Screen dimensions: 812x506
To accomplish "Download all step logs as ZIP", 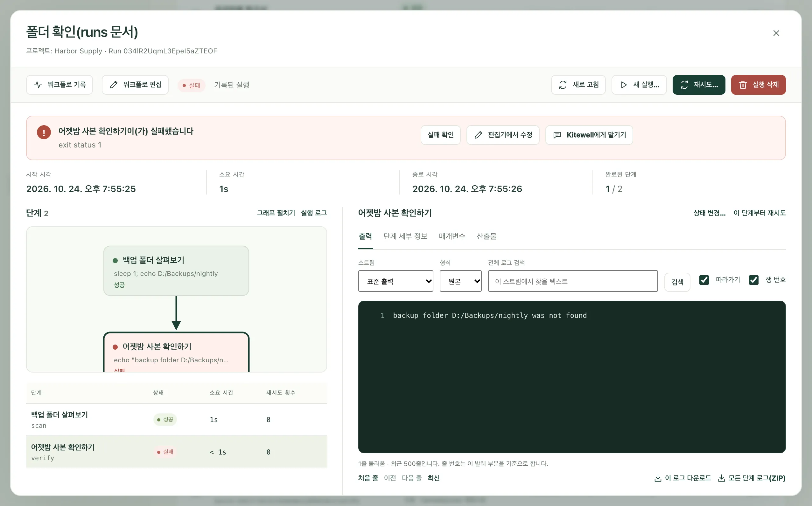I will click(x=752, y=478).
